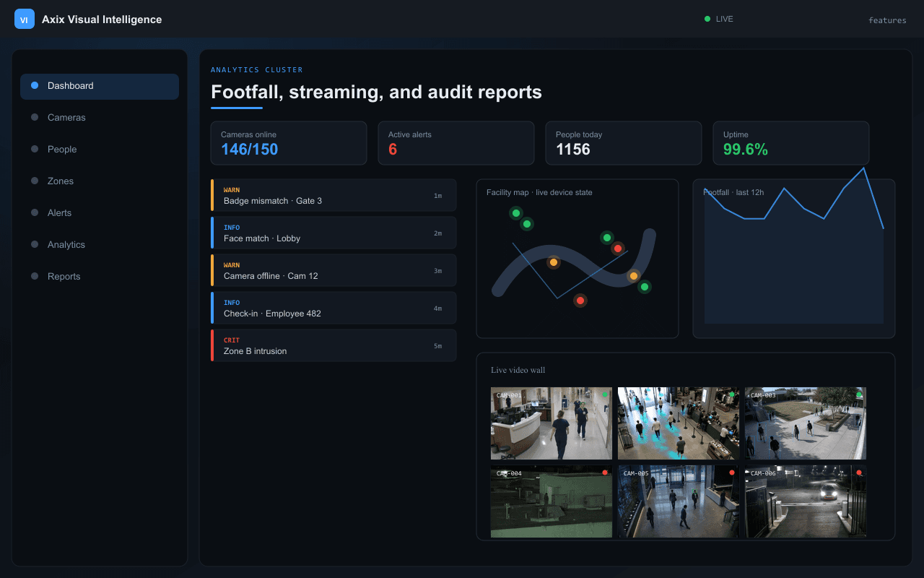
Task: Open Analytics in the sidebar
Action: click(x=100, y=245)
